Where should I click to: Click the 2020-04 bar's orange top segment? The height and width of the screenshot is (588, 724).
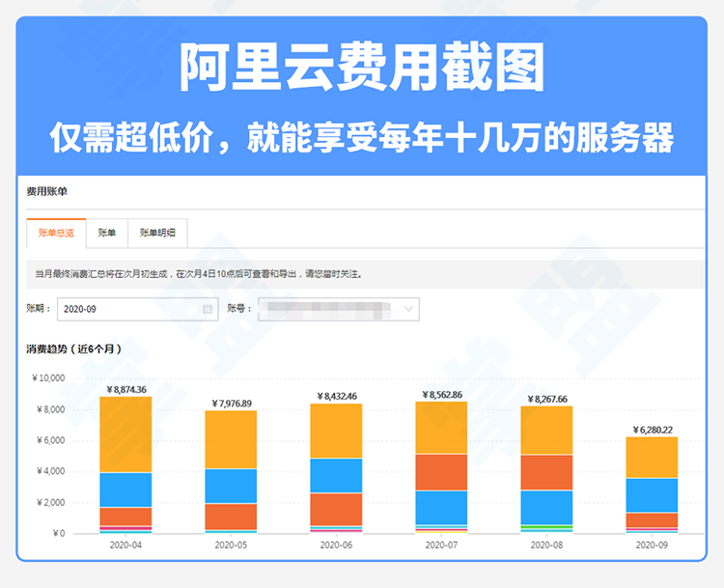click(125, 434)
